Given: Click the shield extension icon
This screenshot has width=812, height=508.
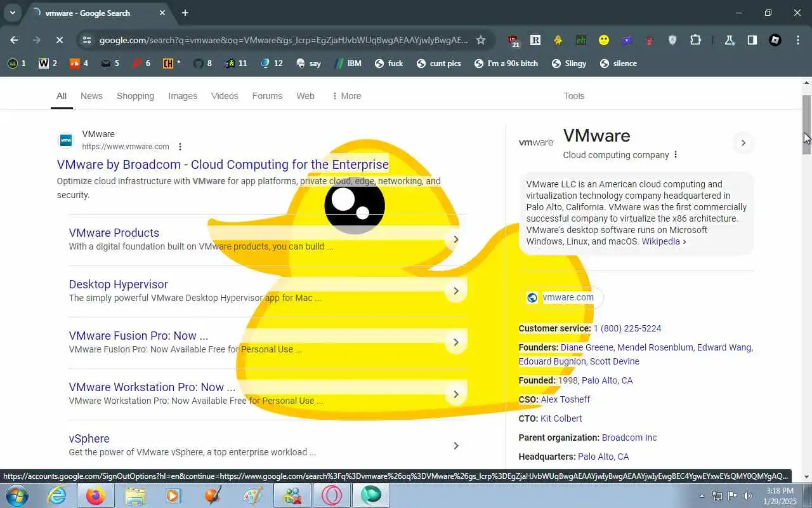Looking at the screenshot, I should pos(672,40).
